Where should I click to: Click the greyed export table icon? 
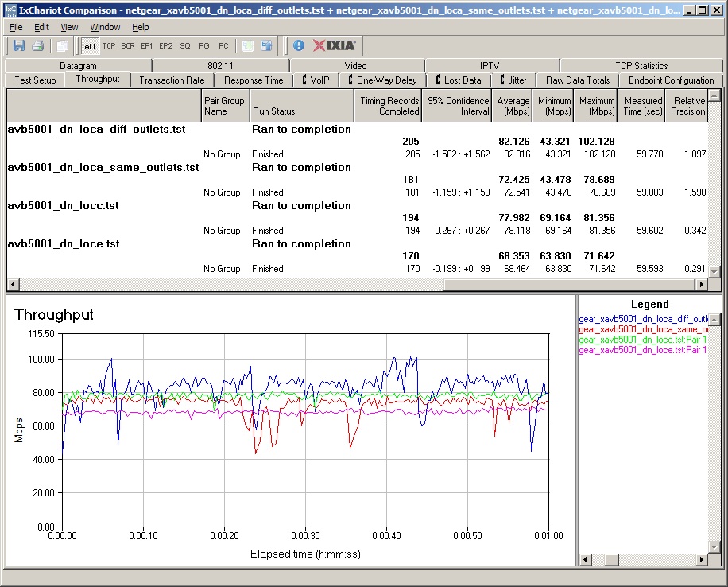tap(248, 45)
